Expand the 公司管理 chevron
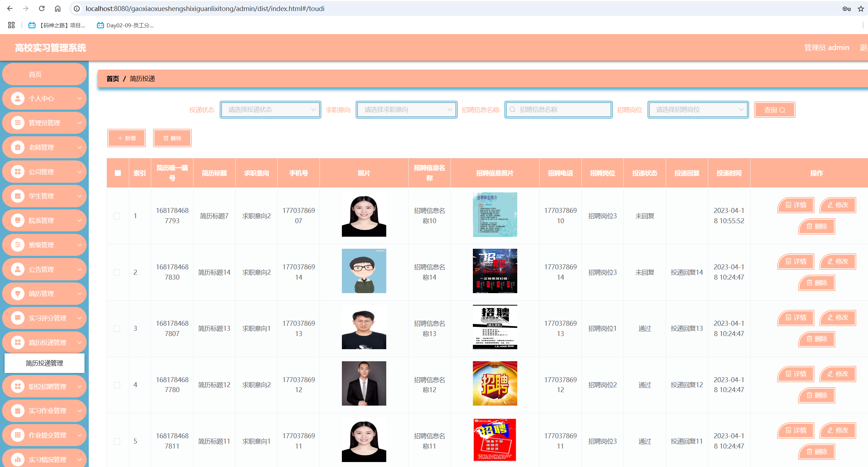Viewport: 868px width, 467px height. (80, 172)
